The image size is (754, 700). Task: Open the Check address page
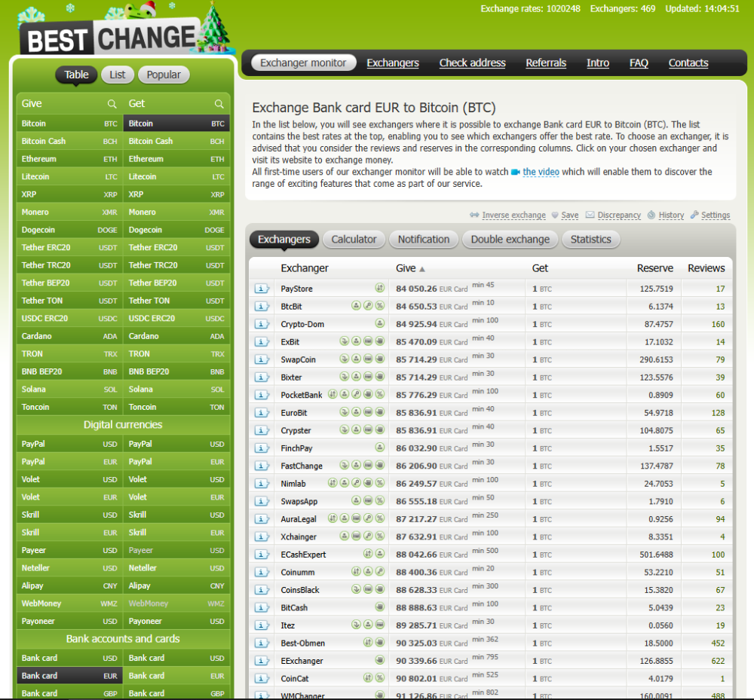[x=472, y=63]
